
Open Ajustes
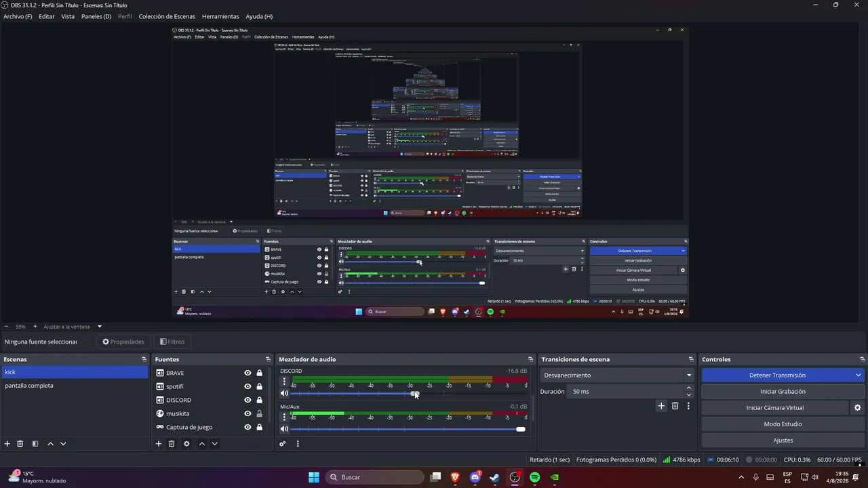pyautogui.click(x=783, y=441)
